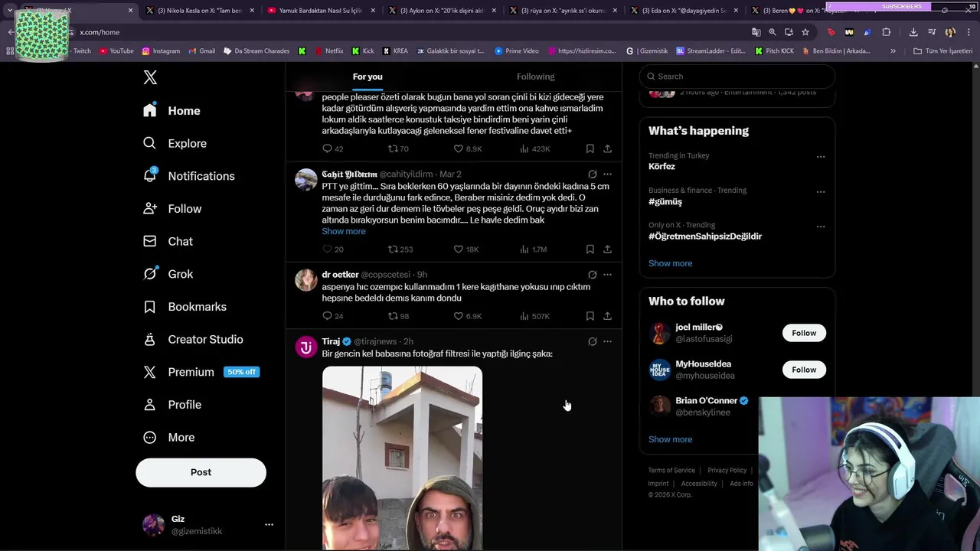
Task: Open the Chrome profile avatar
Action: [950, 32]
